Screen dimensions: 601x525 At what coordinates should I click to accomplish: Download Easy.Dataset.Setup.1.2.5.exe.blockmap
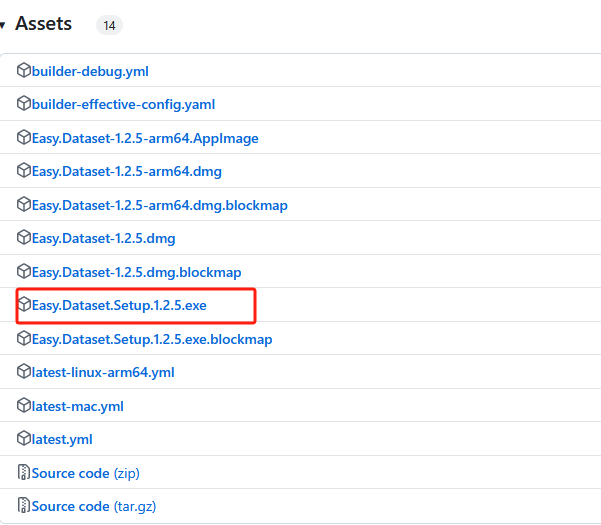(x=152, y=340)
